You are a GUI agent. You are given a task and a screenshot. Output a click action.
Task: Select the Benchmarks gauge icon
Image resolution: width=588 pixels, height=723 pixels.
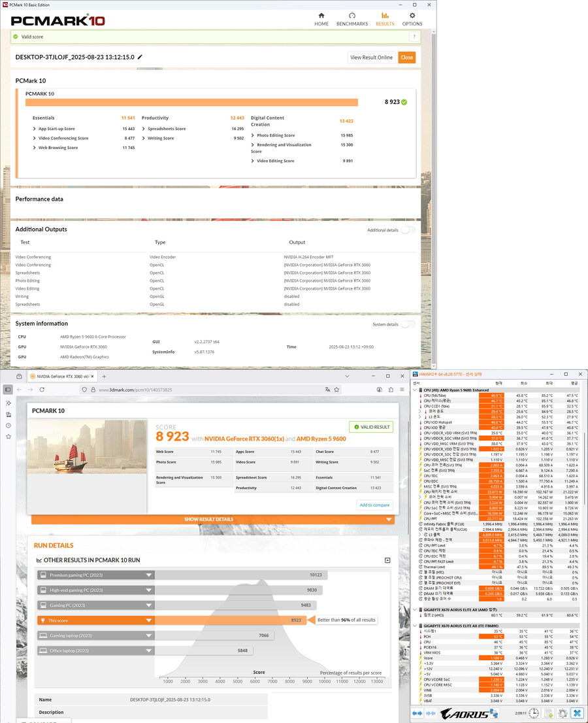(x=352, y=17)
